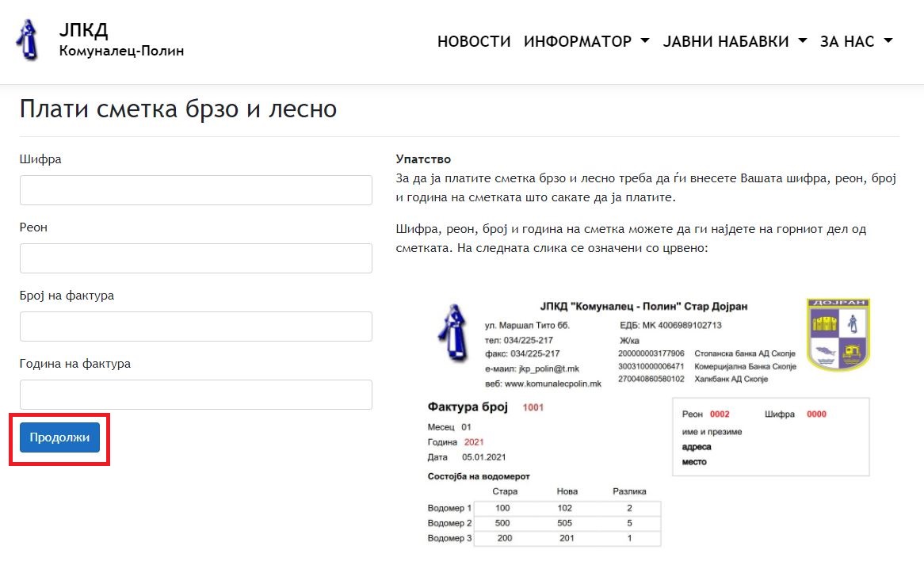
Task: Click 'Состојба на водомерот' heading
Action: pyautogui.click(x=479, y=476)
